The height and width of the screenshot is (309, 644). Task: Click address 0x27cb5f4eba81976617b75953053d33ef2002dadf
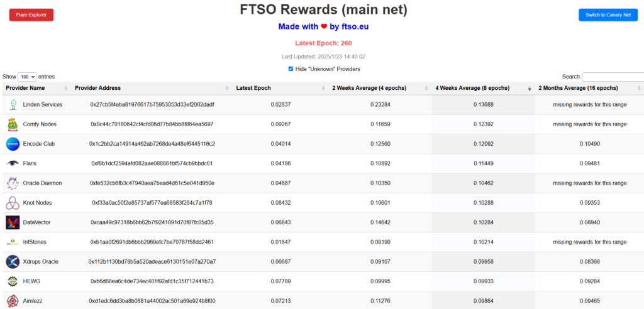152,105
